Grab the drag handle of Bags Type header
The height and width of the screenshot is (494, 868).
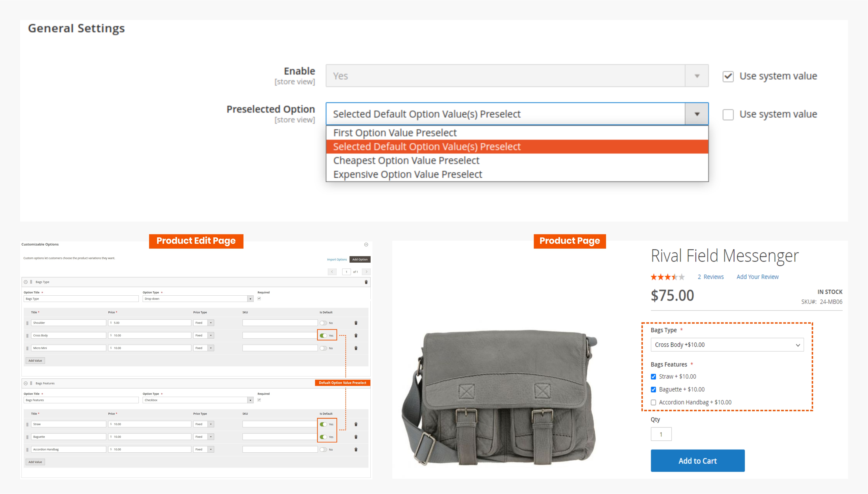pos(31,282)
